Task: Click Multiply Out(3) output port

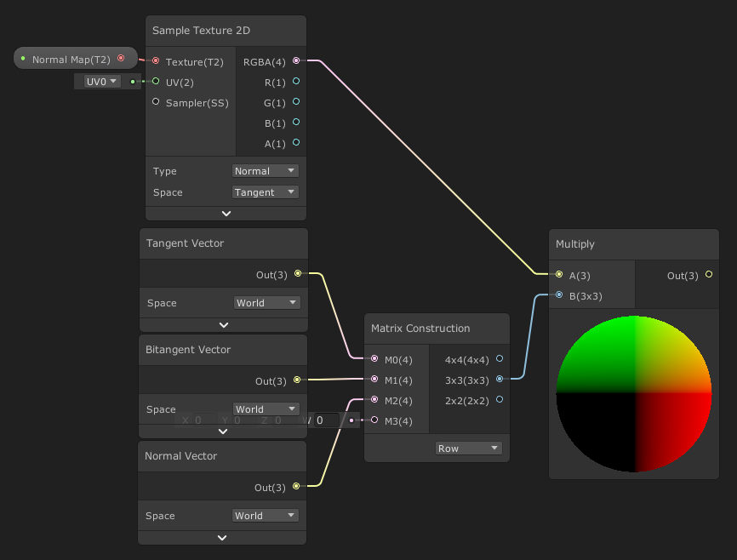Action: click(x=709, y=274)
